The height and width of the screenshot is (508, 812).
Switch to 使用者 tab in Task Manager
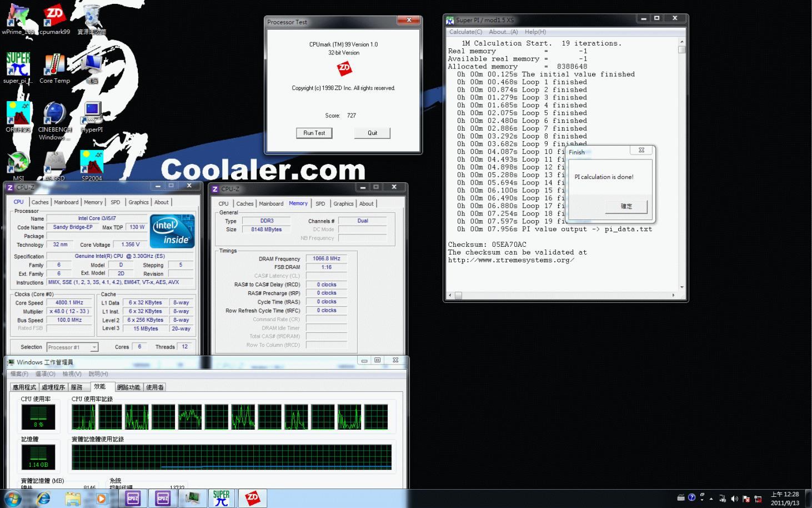155,387
